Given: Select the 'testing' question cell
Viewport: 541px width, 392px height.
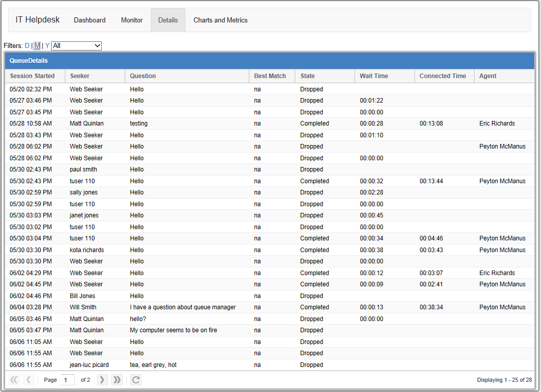Looking at the screenshot, I should [139, 124].
